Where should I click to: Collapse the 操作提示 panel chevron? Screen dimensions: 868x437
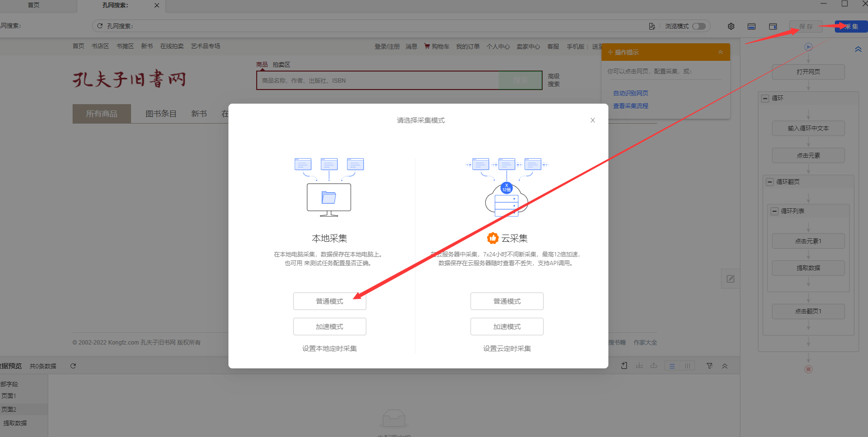coord(720,52)
